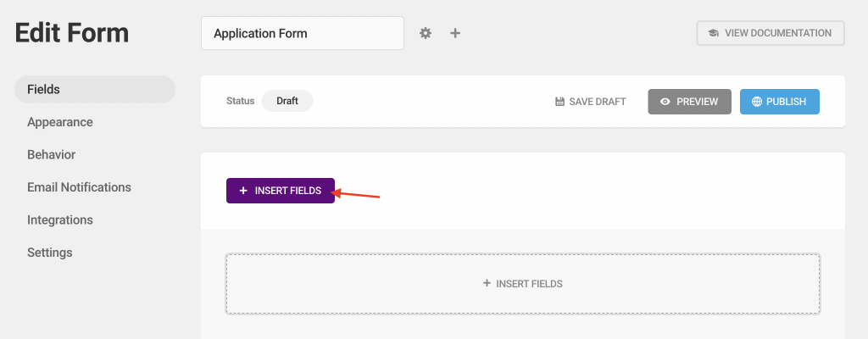Click the globe icon on Publish
The image size is (868, 339).
pos(757,102)
